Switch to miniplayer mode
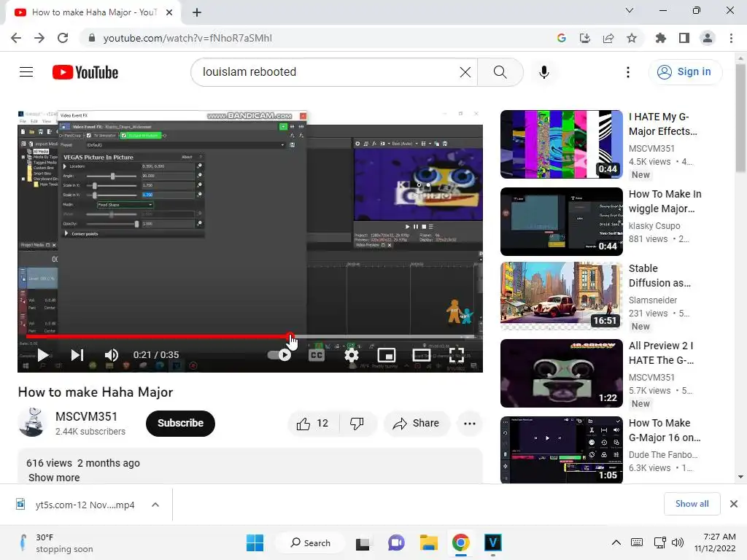The width and height of the screenshot is (747, 560). (387, 355)
